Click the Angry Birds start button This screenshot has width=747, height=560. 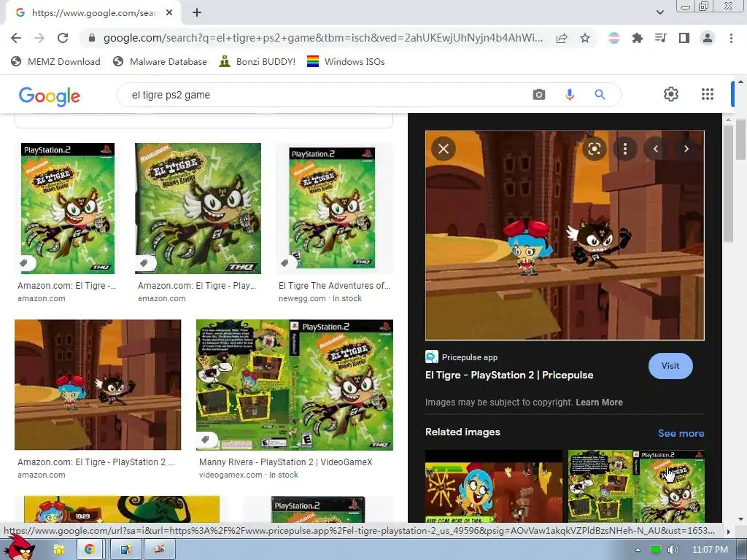coord(20,548)
